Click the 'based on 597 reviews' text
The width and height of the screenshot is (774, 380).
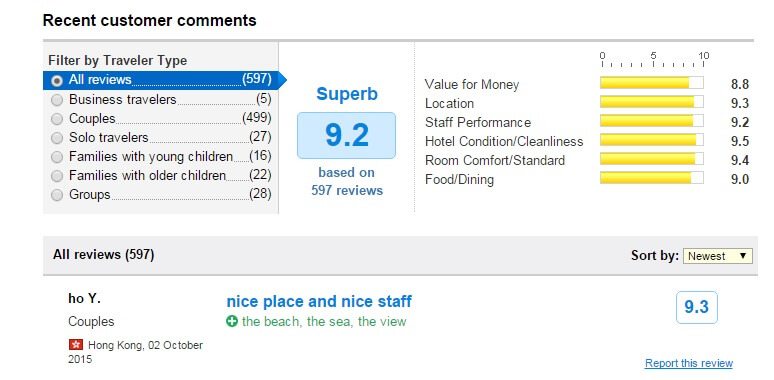(347, 182)
